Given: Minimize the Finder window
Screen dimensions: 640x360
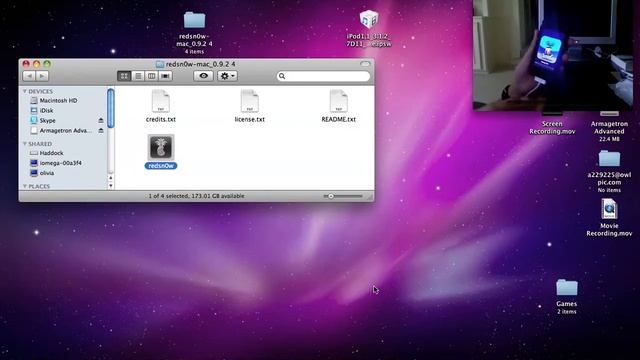Looking at the screenshot, I should coord(36,64).
